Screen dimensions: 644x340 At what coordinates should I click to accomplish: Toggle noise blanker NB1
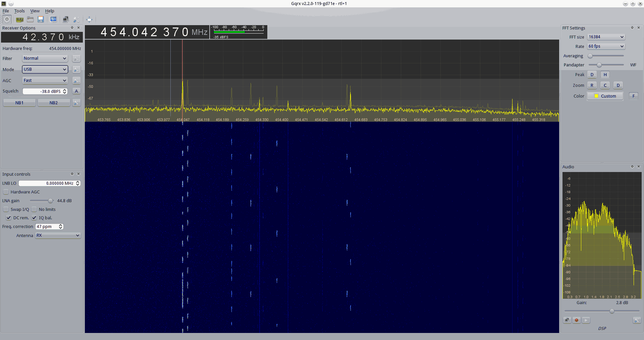pyautogui.click(x=19, y=103)
